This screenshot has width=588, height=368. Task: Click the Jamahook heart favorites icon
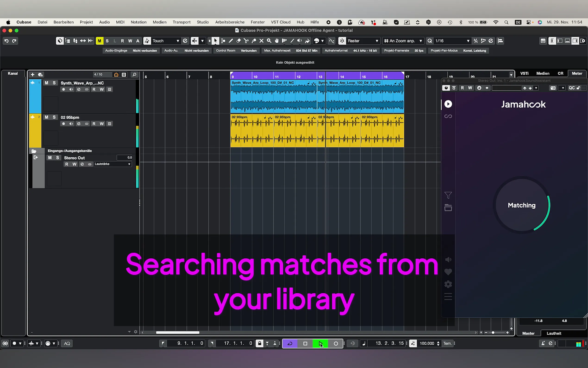(448, 272)
